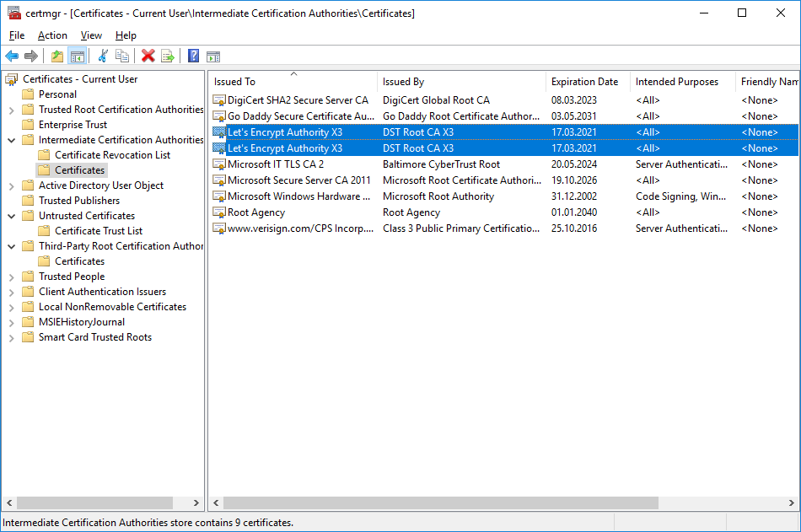The width and height of the screenshot is (801, 532).
Task: Click expiration date '19.10.2026'
Action: tap(574, 180)
